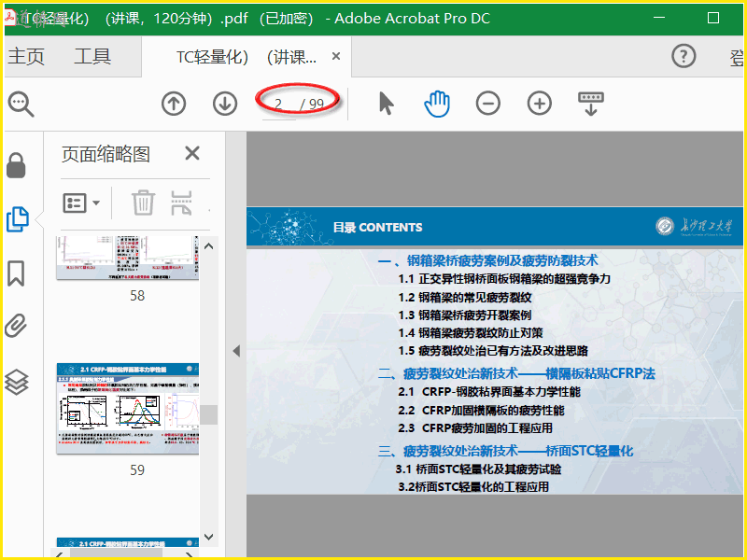Go to previous page with up arrow
The width and height of the screenshot is (747, 560).
pos(174,104)
